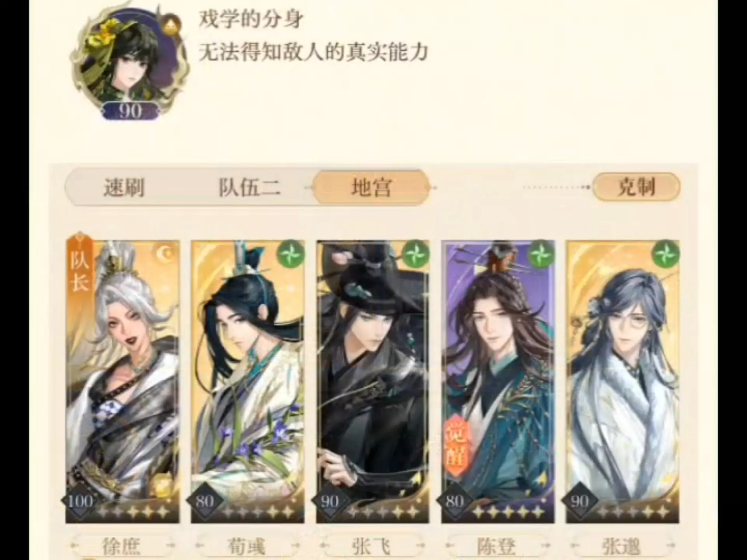Switch to the 速刷 team tab
Image resolution: width=747 pixels, height=560 pixels.
(124, 188)
